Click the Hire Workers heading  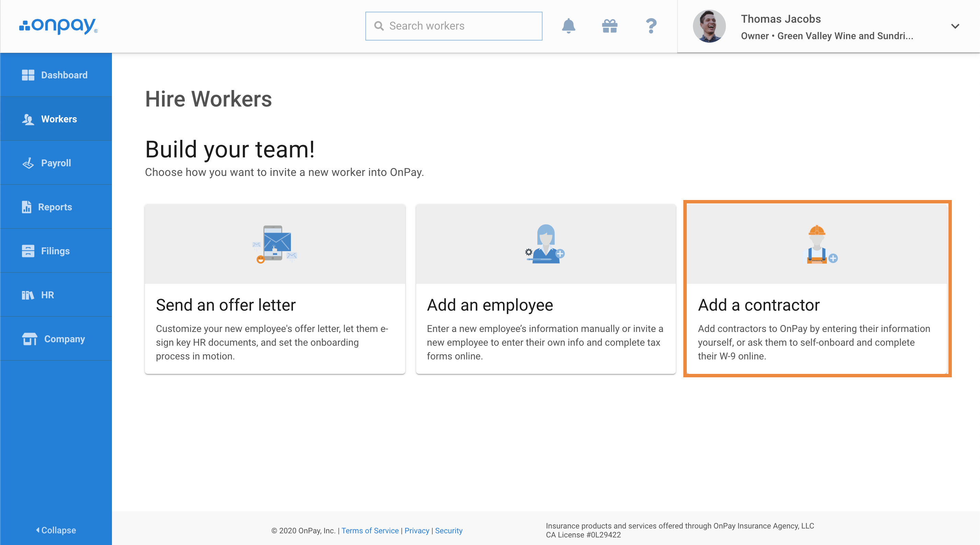[208, 99]
